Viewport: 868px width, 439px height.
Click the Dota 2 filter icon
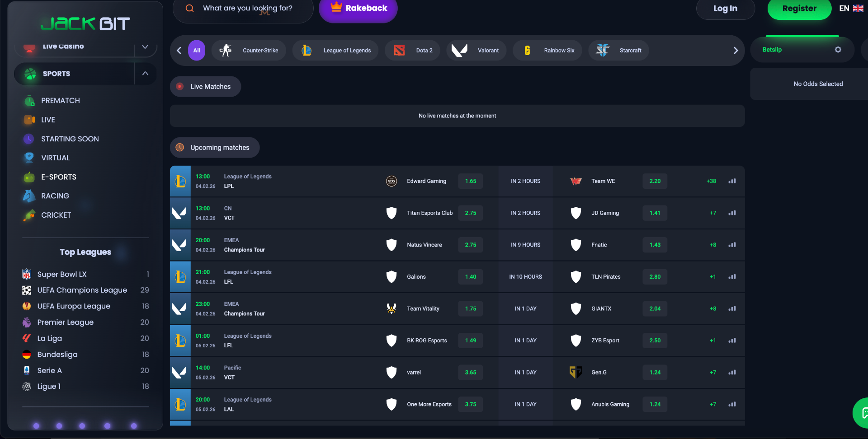coord(399,51)
